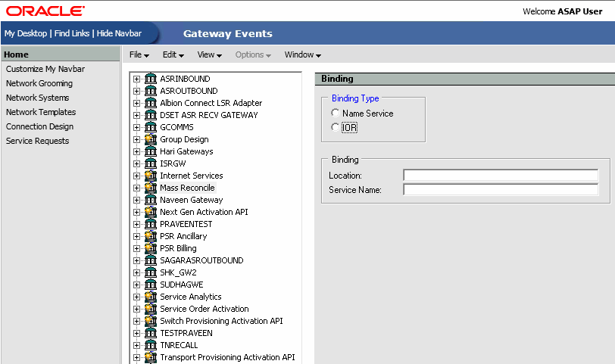Open the Window menu
615x364 pixels.
coord(303,54)
